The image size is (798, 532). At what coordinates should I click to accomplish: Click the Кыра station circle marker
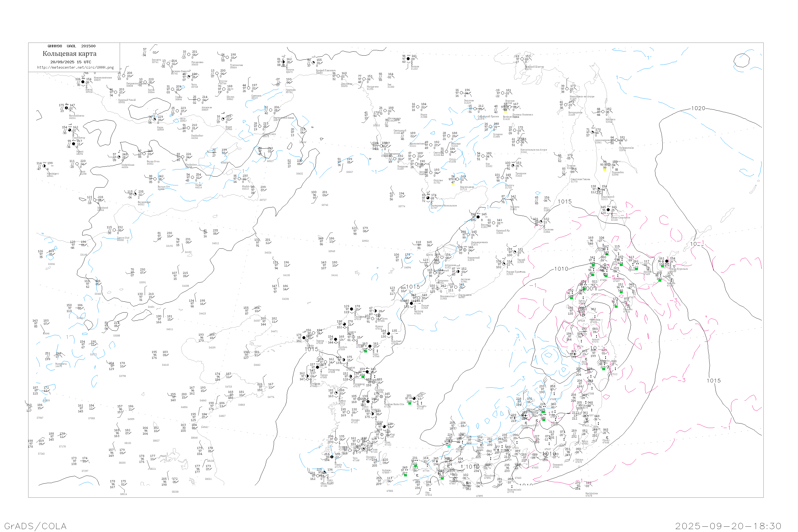154,119
